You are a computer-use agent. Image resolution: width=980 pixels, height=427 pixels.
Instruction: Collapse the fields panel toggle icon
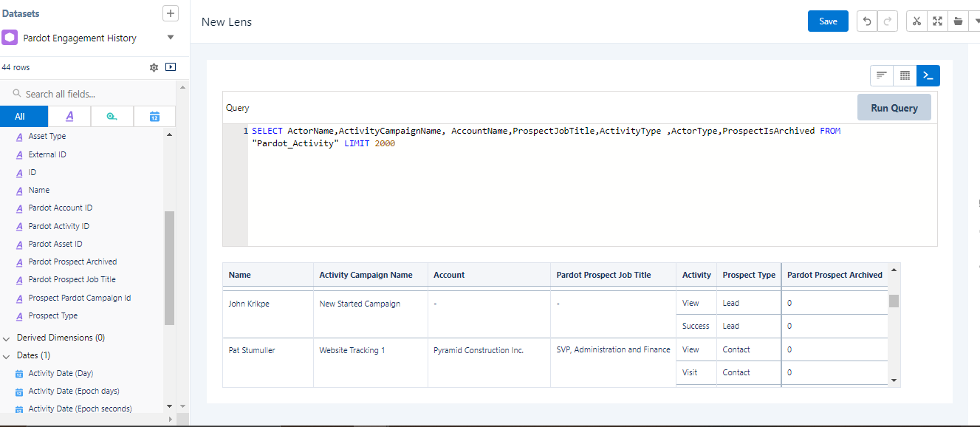[171, 67]
